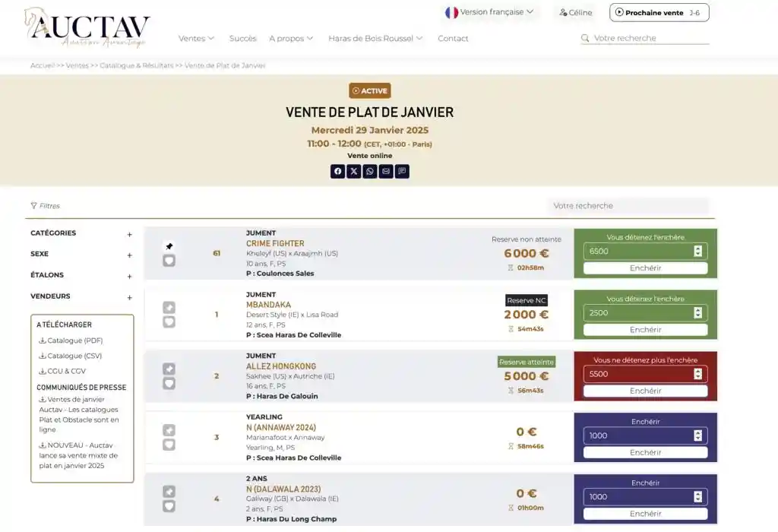Open the Ventes de janvier Auctav press release

[79, 414]
